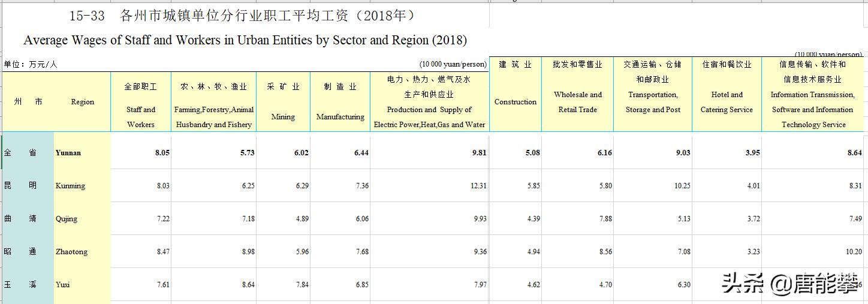Select Qujing's mining value 4.89

[x=302, y=219]
